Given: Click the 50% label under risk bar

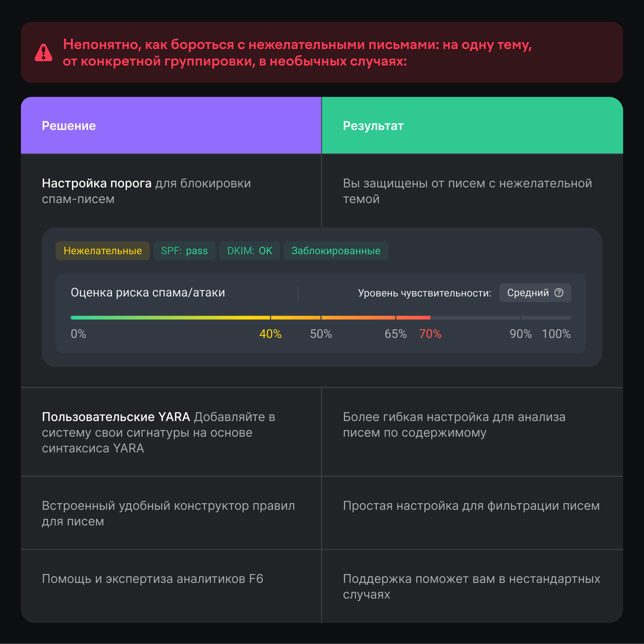Looking at the screenshot, I should tap(321, 334).
